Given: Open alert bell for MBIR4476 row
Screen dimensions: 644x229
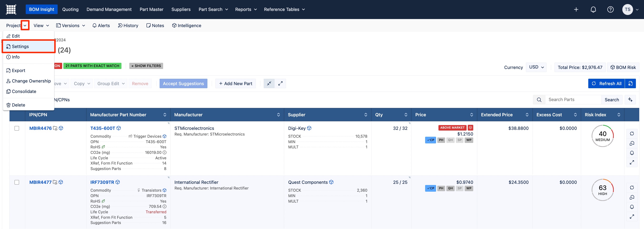Looking at the screenshot, I should (x=632, y=153).
